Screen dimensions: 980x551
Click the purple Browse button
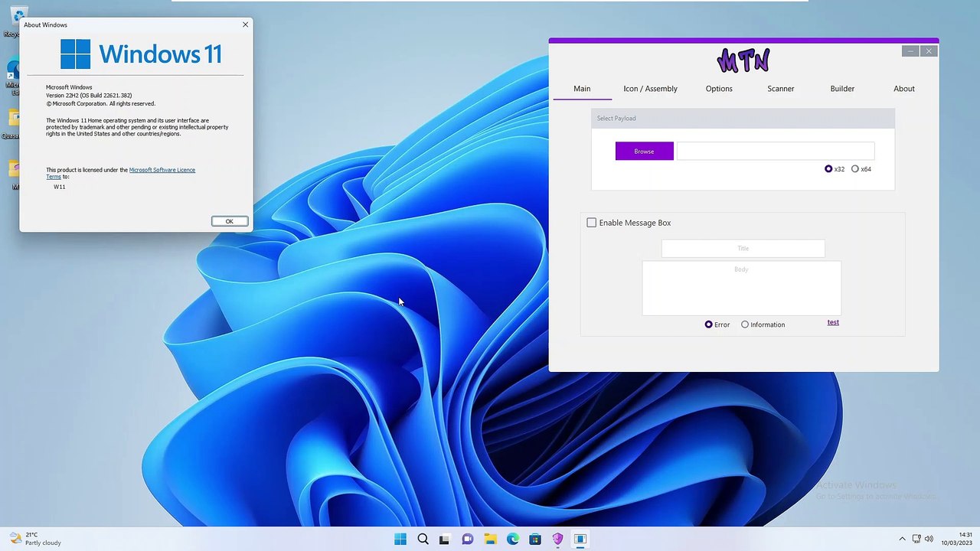click(x=645, y=151)
